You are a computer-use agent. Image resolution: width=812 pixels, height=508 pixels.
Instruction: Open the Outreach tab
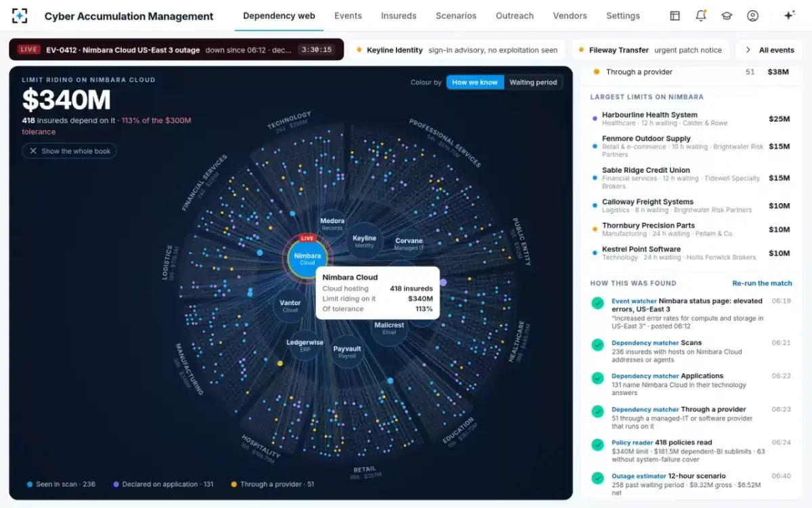tap(514, 16)
